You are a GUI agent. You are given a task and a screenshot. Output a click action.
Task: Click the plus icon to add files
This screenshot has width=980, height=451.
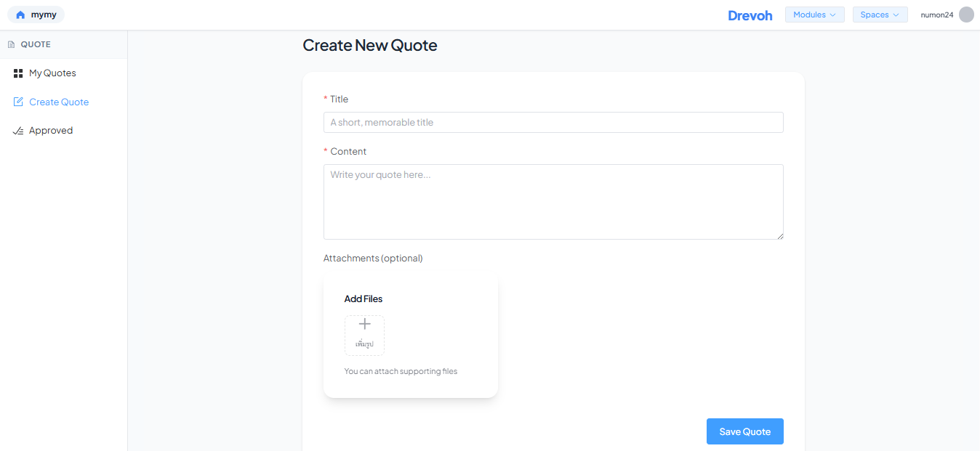[x=364, y=324]
